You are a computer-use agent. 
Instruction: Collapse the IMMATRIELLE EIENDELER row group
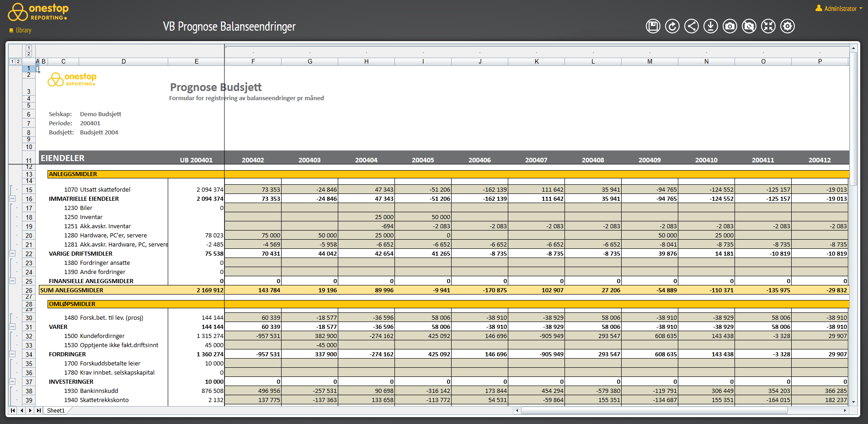(x=12, y=199)
